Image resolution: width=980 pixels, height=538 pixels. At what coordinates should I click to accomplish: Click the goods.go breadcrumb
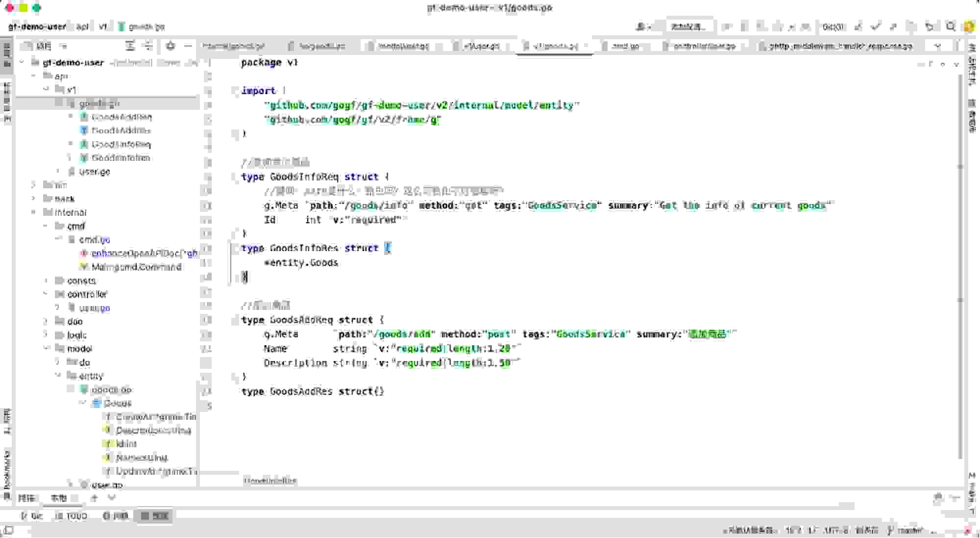(142, 26)
